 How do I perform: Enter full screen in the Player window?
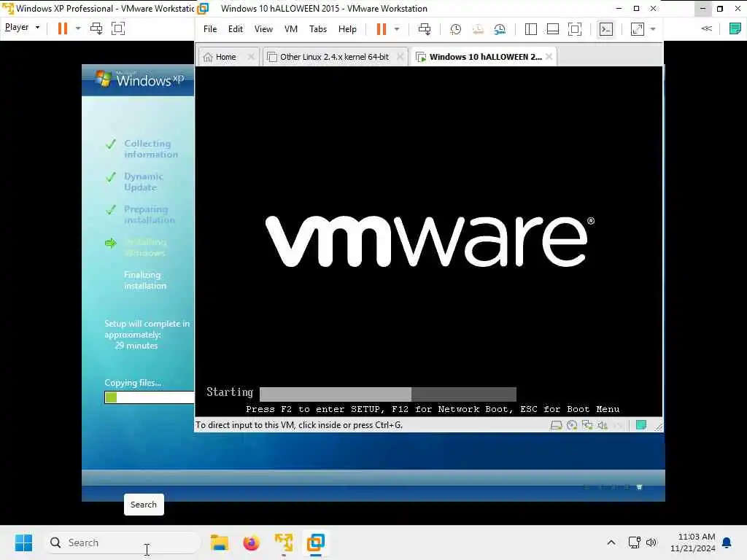point(118,28)
